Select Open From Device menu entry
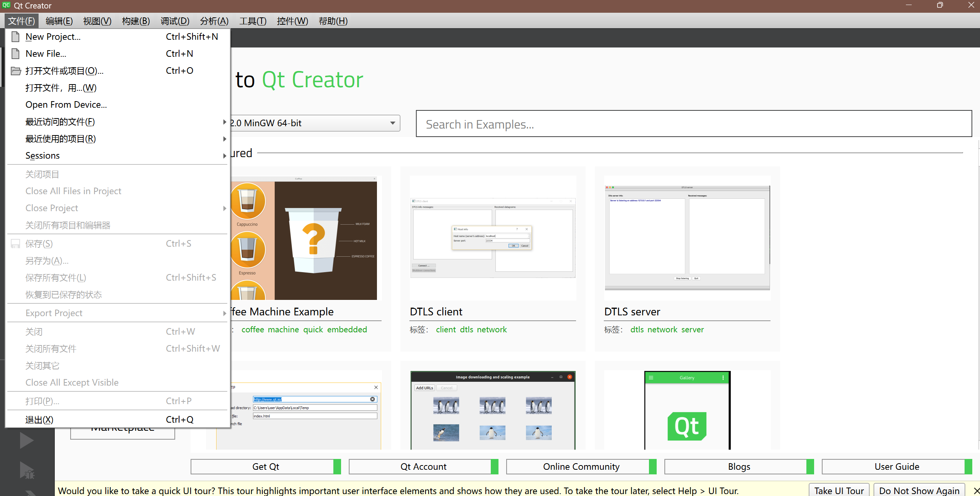 pos(66,105)
